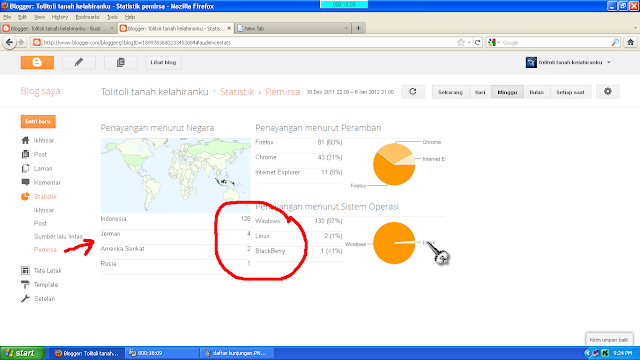This screenshot has height=360, width=640.
Task: Open the Edit menu
Action: click(x=22, y=17)
